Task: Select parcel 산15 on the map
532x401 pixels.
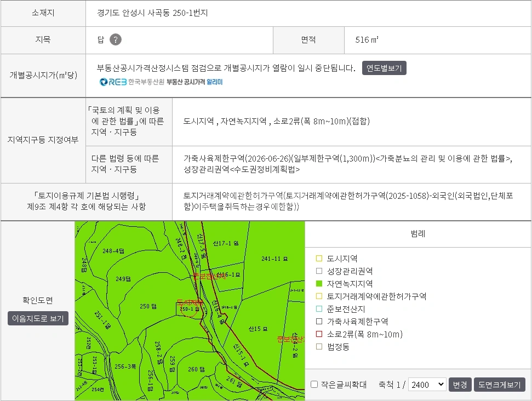Action: (258, 329)
